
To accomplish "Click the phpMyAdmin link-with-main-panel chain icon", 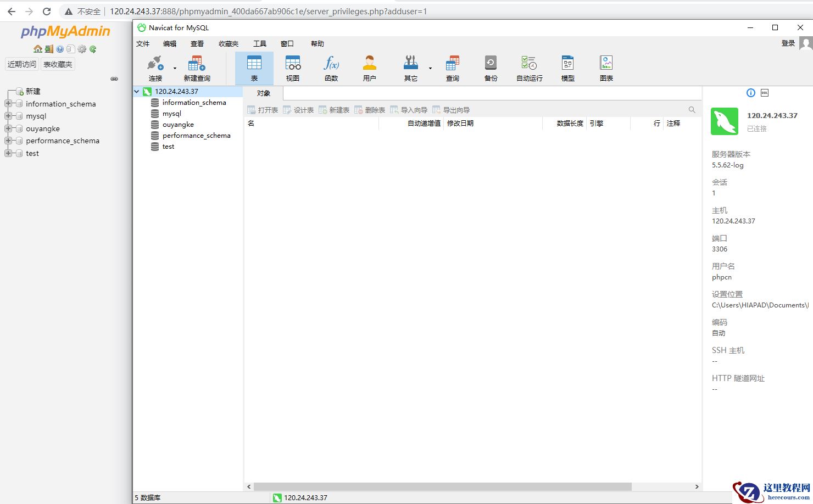I will tap(114, 79).
